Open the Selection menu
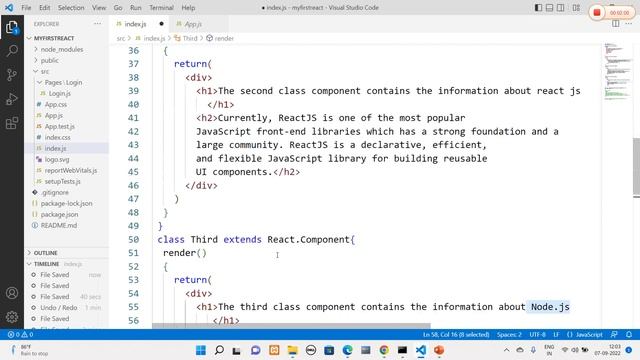 (71, 7)
